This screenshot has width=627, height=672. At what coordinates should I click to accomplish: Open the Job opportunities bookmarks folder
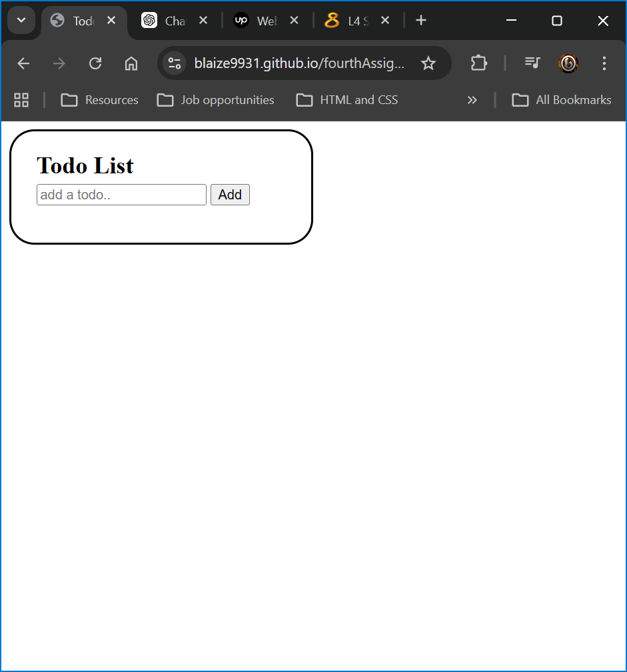click(215, 100)
